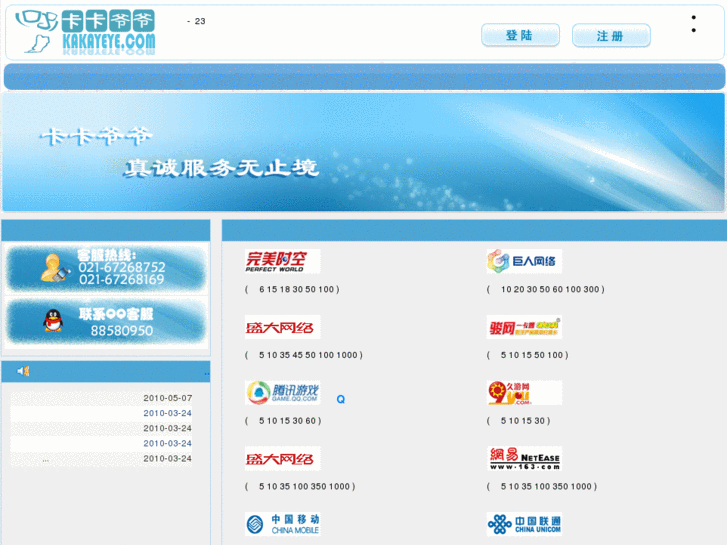Click the customer hotline 021-67268752 banner
Image resolution: width=727 pixels, height=545 pixels.
pyautogui.click(x=106, y=269)
